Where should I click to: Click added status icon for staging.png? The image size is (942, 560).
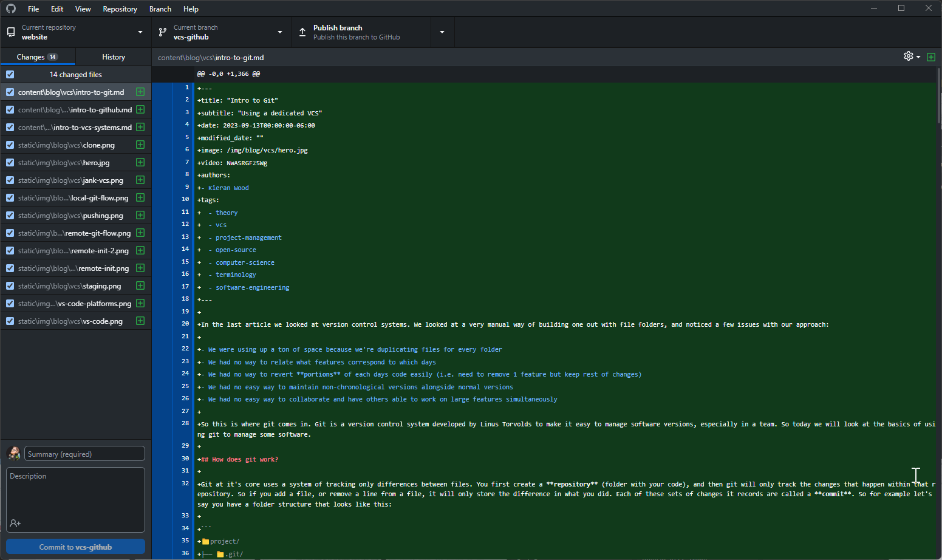coord(140,285)
